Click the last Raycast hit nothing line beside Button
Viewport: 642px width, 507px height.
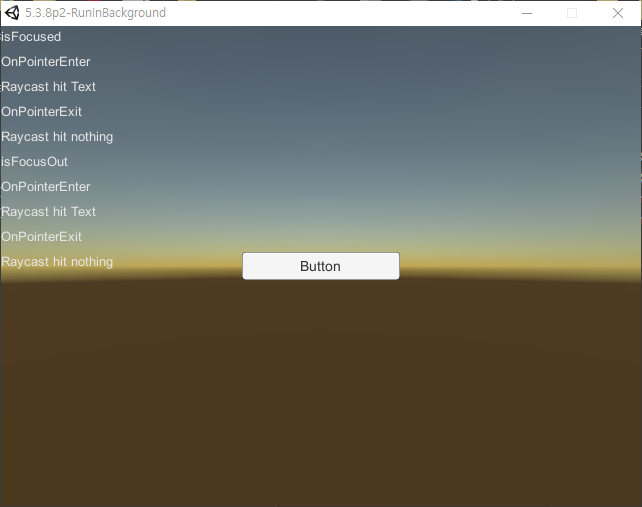coord(57,262)
